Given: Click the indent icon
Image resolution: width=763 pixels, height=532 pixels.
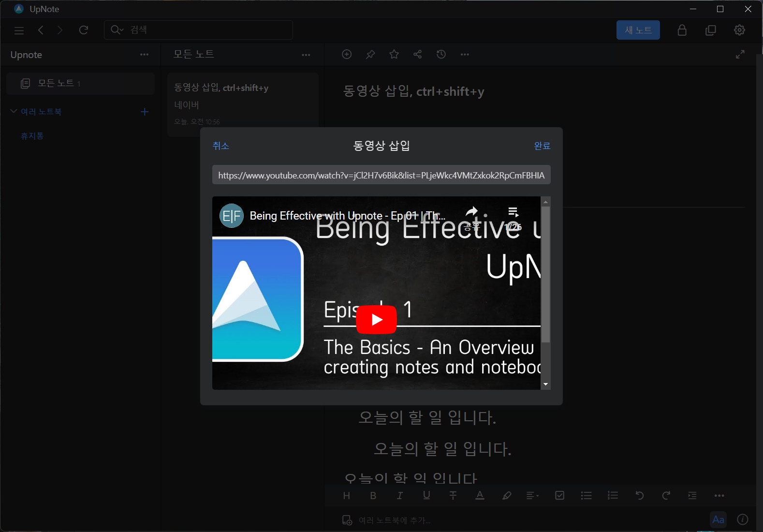Looking at the screenshot, I should coord(692,495).
